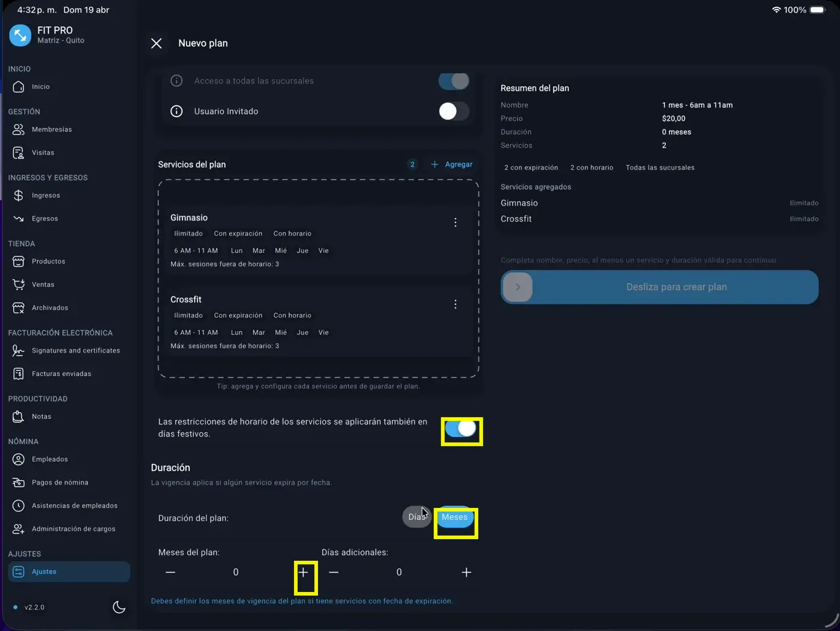This screenshot has width=840, height=631.
Task: Disable holiday schedule restrictions toggle
Action: coord(461,428)
